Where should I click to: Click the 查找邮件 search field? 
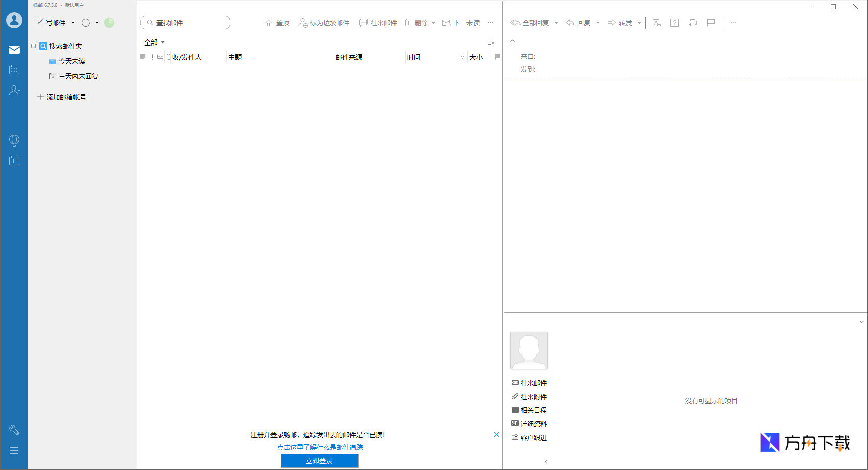[188, 23]
